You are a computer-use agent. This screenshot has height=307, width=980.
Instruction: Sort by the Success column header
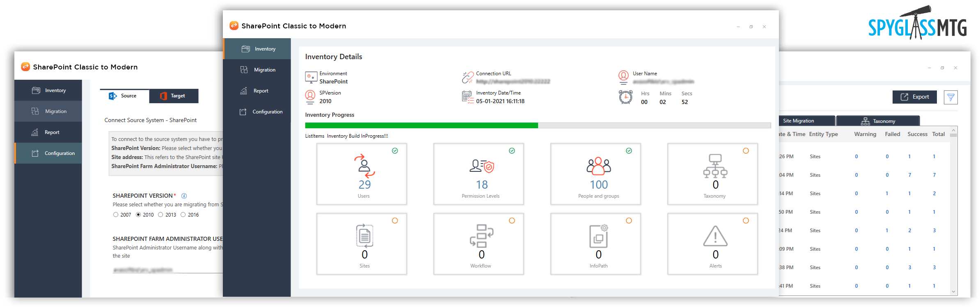pyautogui.click(x=917, y=134)
